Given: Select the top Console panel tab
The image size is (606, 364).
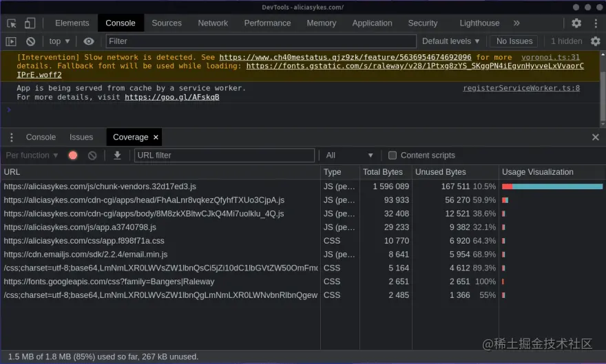Looking at the screenshot, I should pyautogui.click(x=121, y=23).
